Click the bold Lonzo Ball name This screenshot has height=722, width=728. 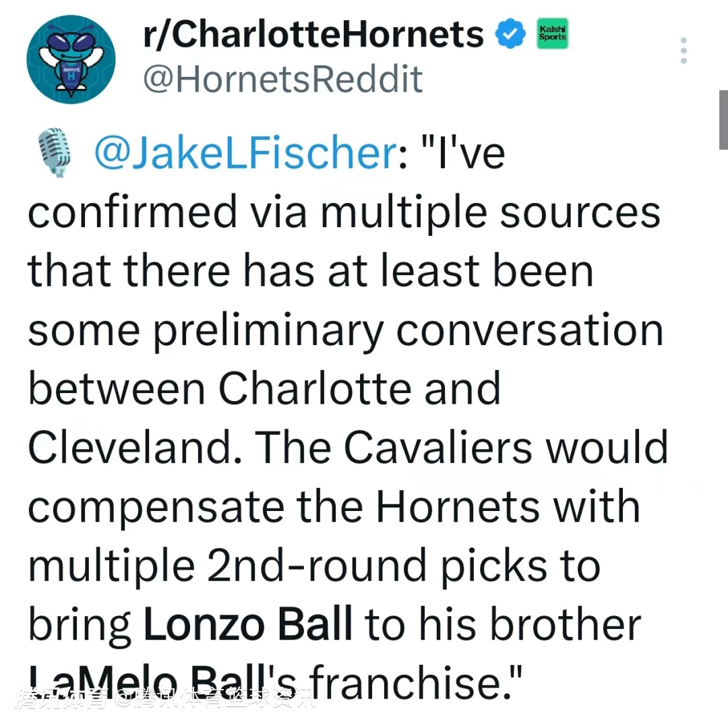pos(247,624)
